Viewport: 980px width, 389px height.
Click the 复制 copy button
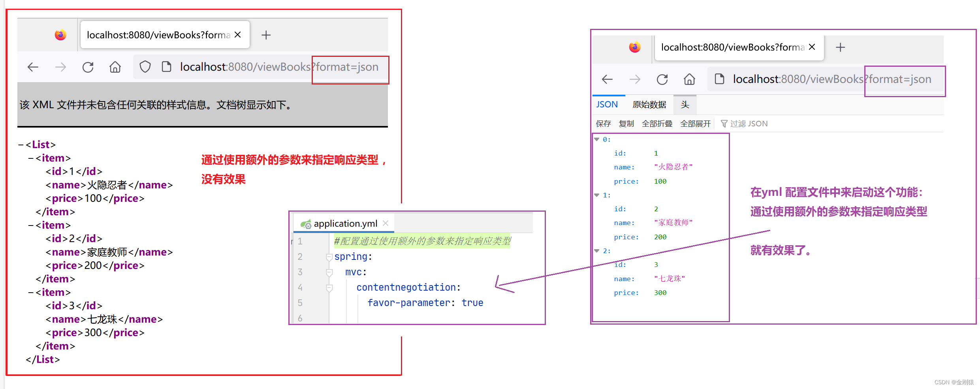coord(626,124)
